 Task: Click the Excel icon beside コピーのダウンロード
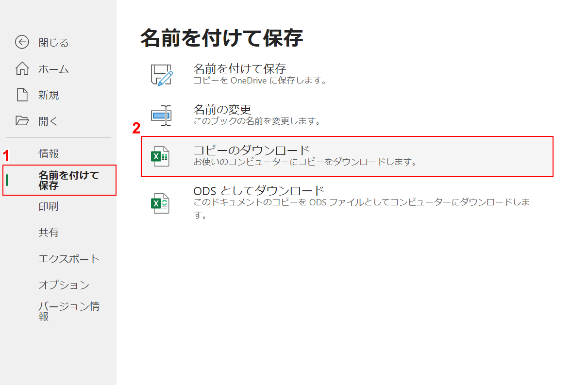tap(160, 156)
